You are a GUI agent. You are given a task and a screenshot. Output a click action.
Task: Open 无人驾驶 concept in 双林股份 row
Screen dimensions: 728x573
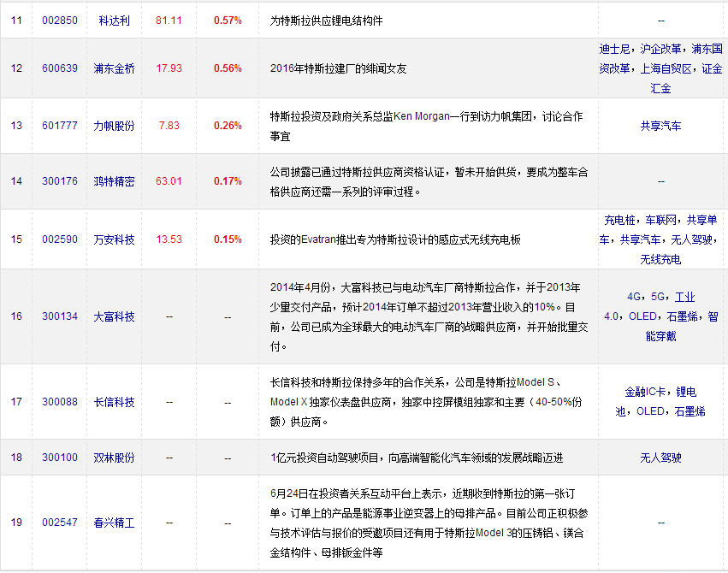pos(660,458)
